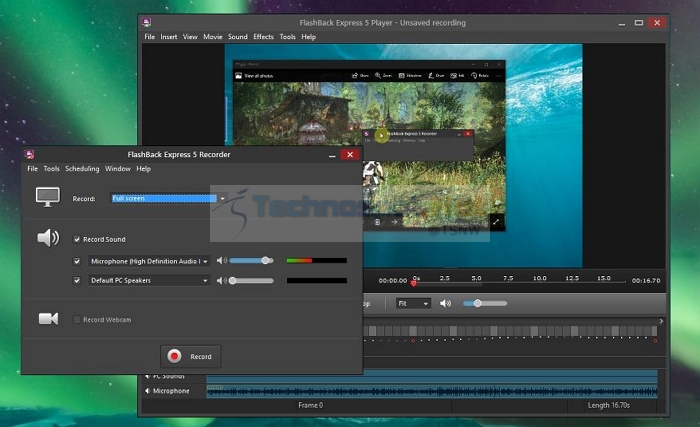The height and width of the screenshot is (427, 700).
Task: Adjust the PC speakers volume slider
Action: [x=251, y=280]
